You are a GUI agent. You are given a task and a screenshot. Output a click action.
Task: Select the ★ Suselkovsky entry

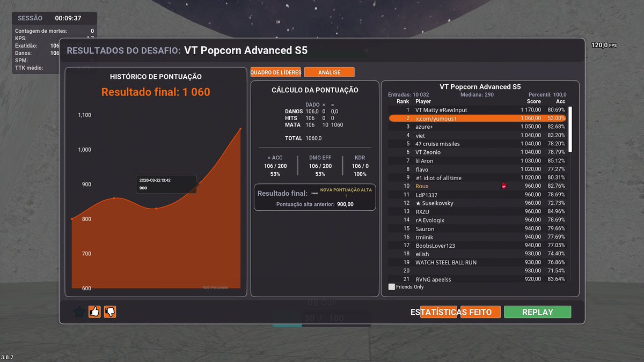click(x=477, y=203)
